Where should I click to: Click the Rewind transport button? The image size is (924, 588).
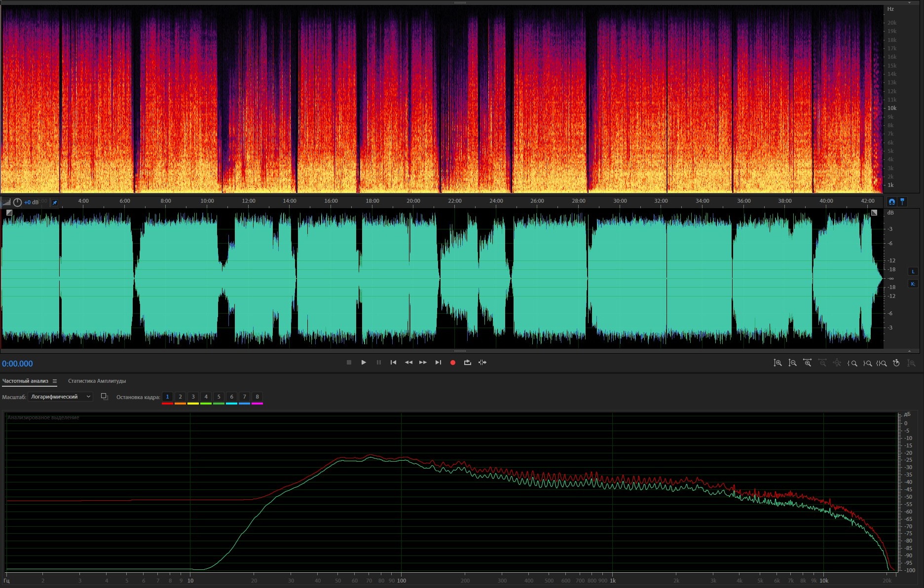tap(408, 363)
